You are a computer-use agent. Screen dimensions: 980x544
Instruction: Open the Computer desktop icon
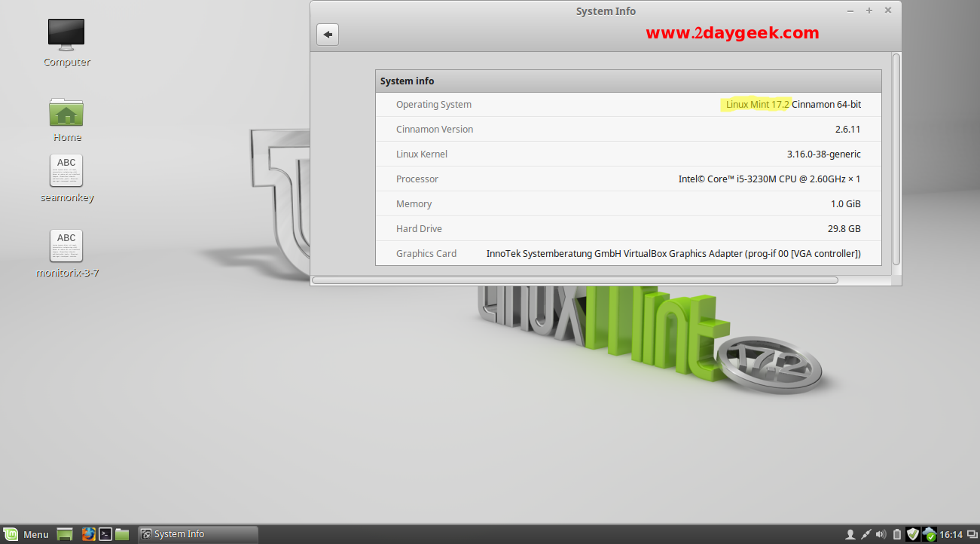tap(66, 35)
